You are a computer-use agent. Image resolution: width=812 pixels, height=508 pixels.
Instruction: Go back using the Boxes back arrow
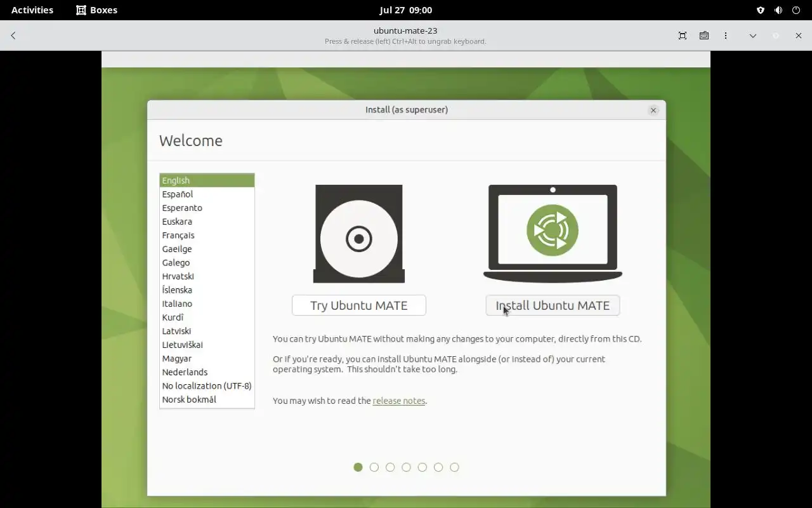click(x=13, y=36)
